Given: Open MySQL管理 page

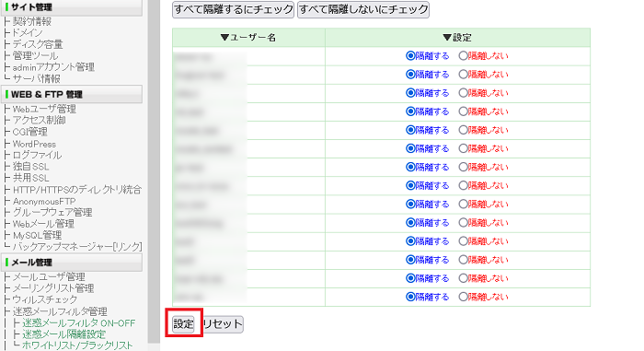Looking at the screenshot, I should point(38,235).
